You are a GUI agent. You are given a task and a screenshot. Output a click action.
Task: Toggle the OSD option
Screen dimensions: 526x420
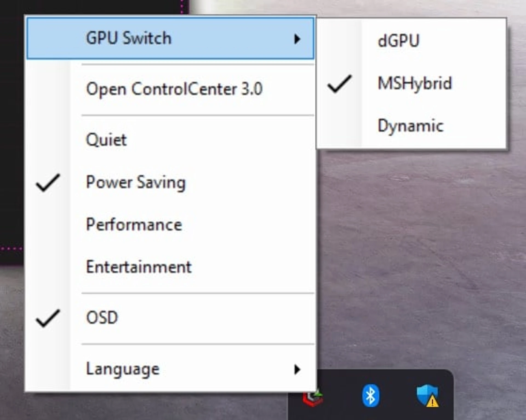170,318
